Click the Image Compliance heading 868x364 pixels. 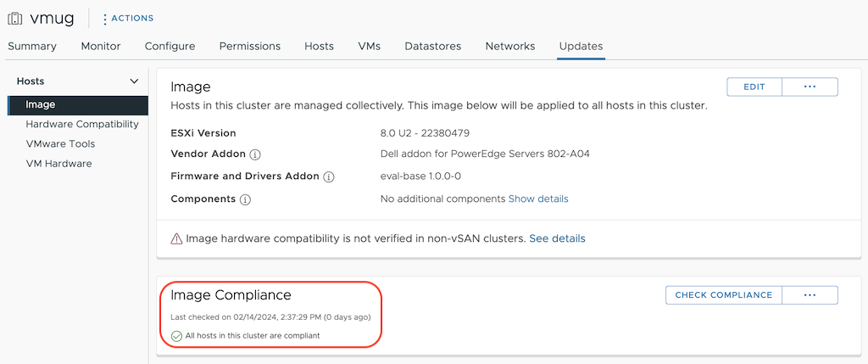click(x=231, y=294)
